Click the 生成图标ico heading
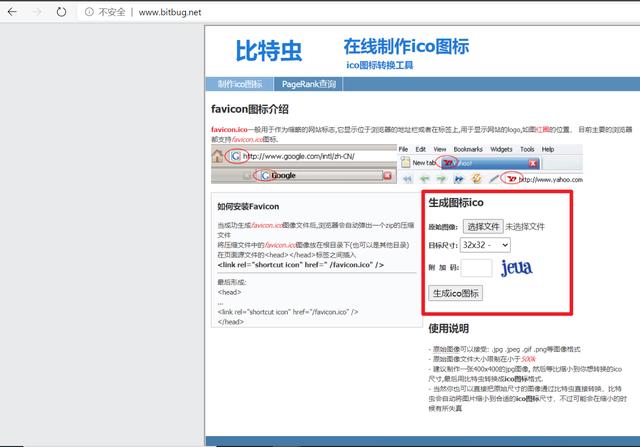This screenshot has width=640, height=447. point(456,202)
